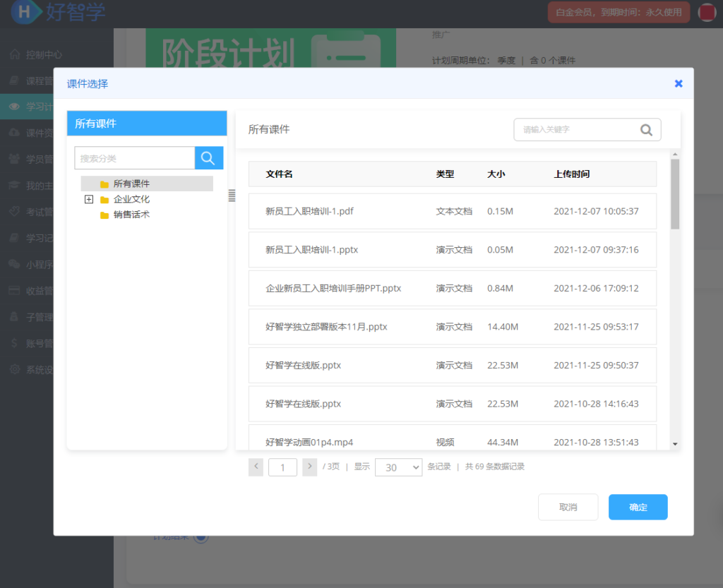The width and height of the screenshot is (723, 588).
Task: Click the user avatar in header
Action: [706, 13]
